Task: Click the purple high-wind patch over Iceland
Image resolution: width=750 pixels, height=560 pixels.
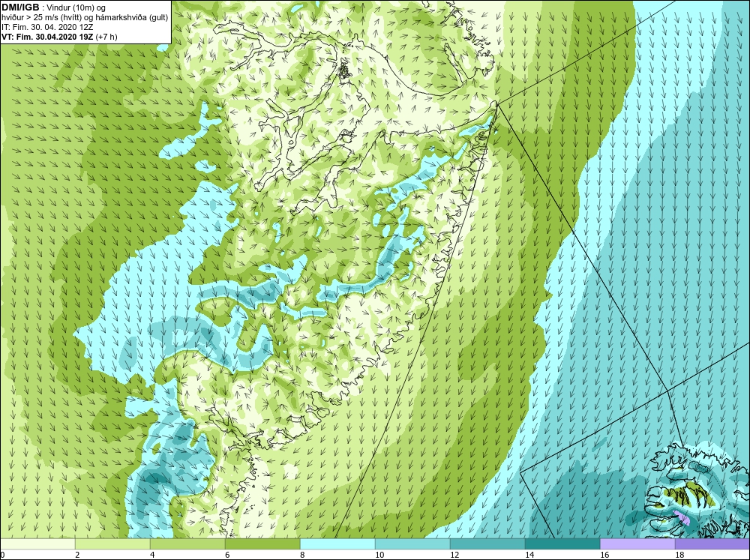Action: (x=682, y=517)
